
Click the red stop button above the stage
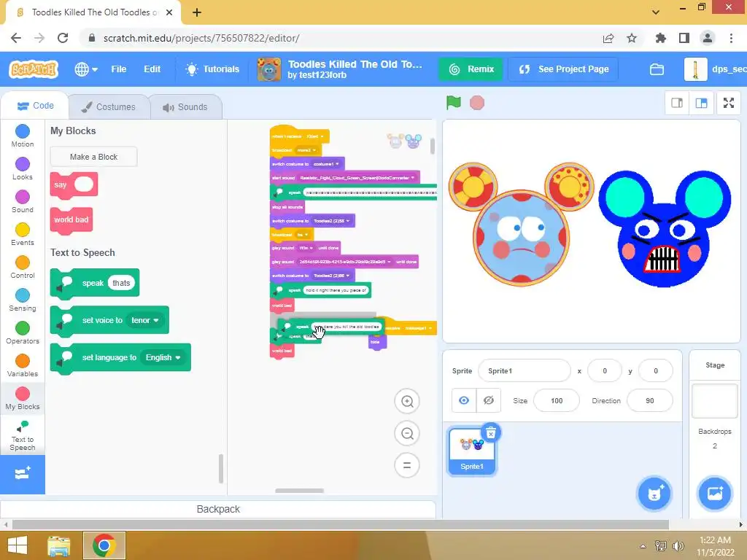pos(477,103)
